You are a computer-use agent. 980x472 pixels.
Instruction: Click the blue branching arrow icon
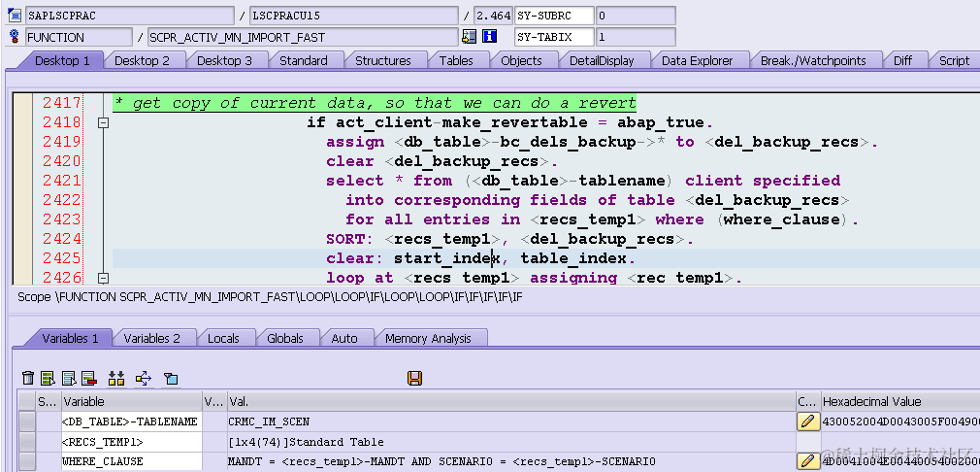coord(144,378)
